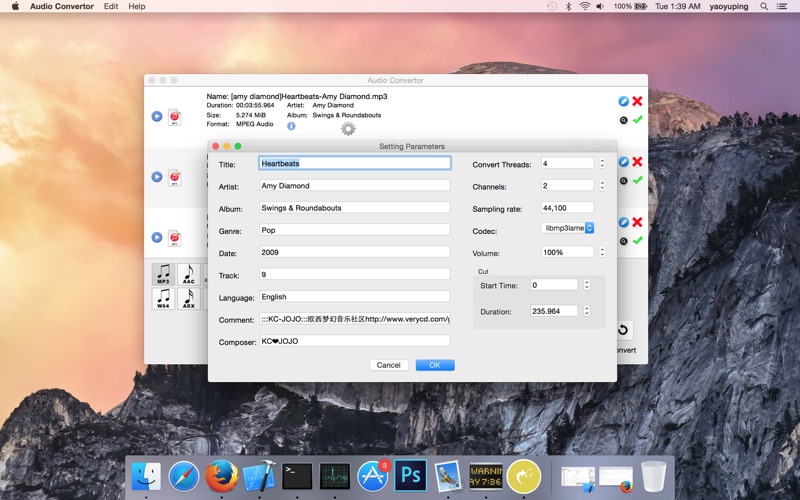Click the Cancel button

pos(388,365)
